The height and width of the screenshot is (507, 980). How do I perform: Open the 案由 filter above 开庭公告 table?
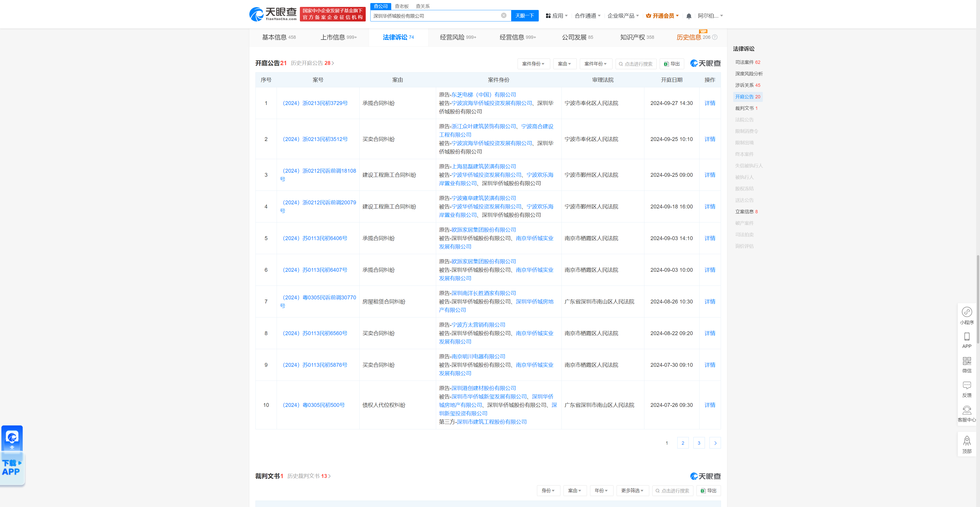coord(565,64)
